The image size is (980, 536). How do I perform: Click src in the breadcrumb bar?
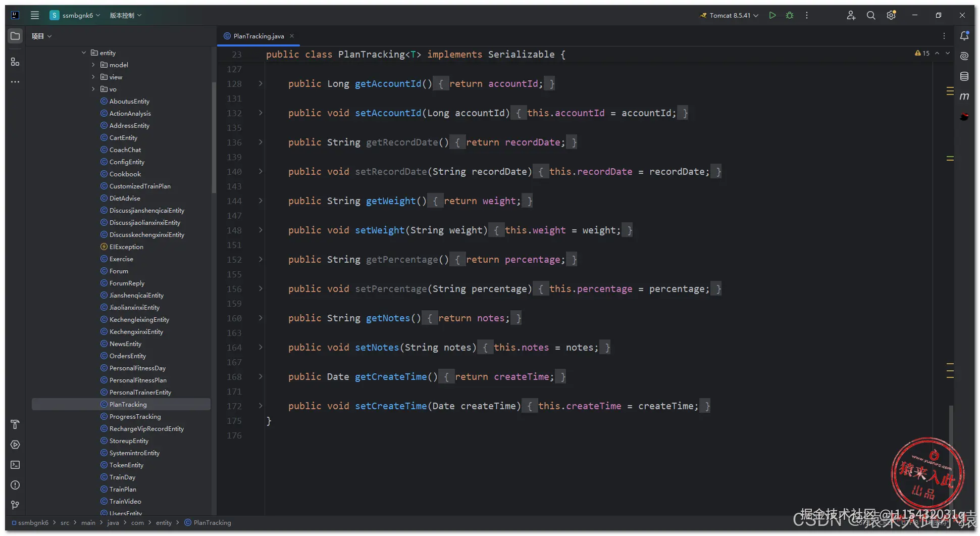tap(65, 522)
